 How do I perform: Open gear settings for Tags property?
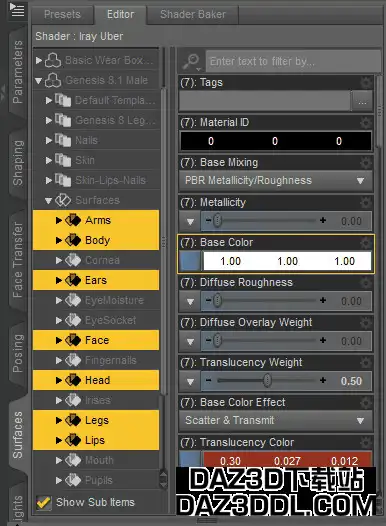pos(366,82)
